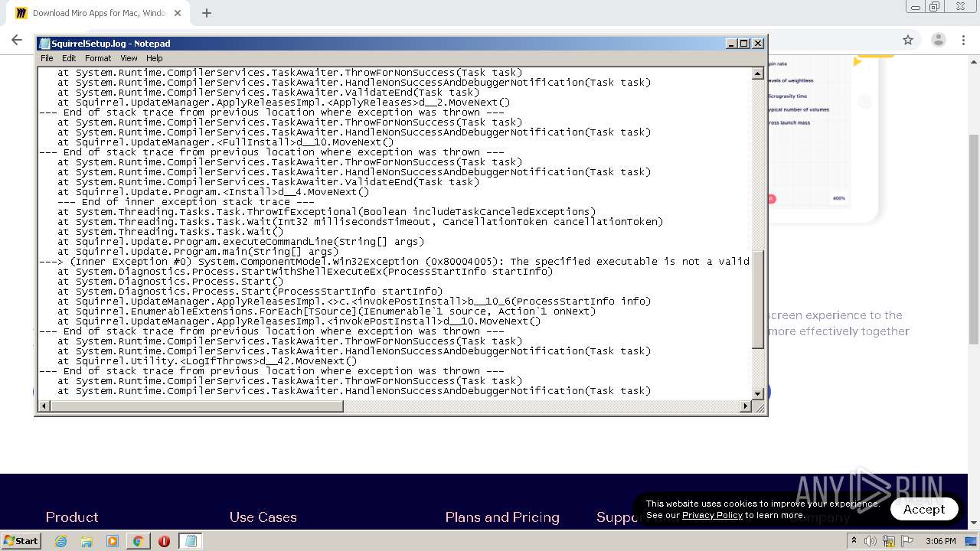980x551 pixels.
Task: Click the Task.ThrowIfExceptional log line
Action: 326,211
